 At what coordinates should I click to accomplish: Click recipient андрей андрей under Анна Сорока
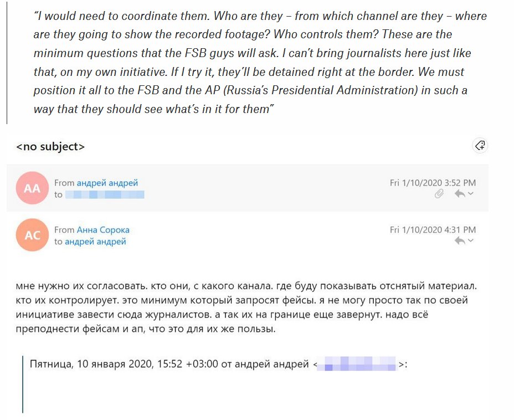click(95, 242)
